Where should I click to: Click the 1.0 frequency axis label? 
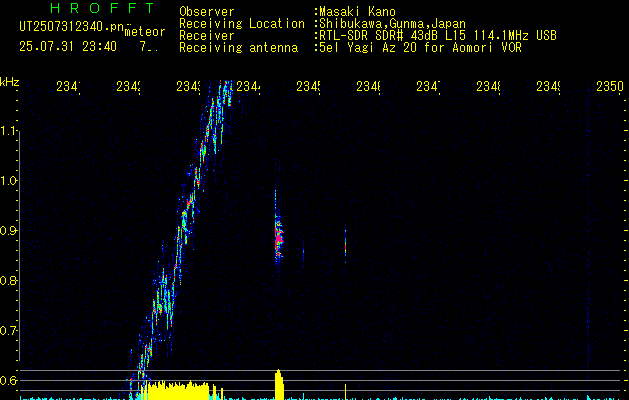click(10, 181)
